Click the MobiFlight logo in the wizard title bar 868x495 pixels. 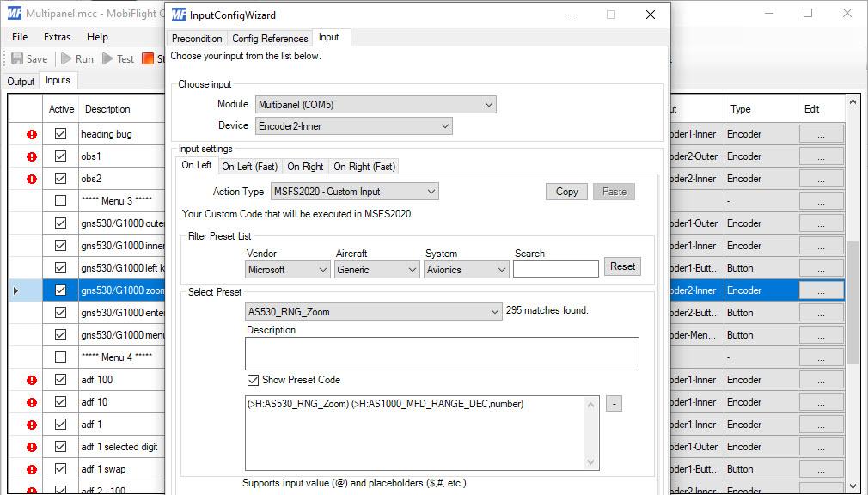179,15
